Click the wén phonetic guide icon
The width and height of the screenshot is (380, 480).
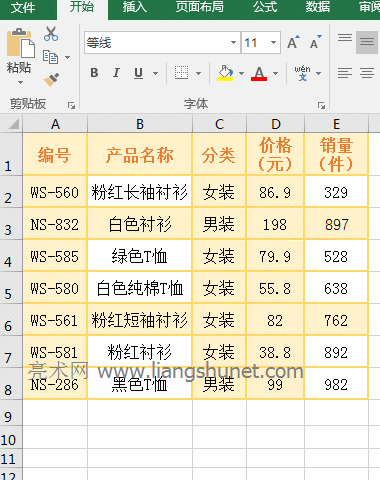click(302, 73)
